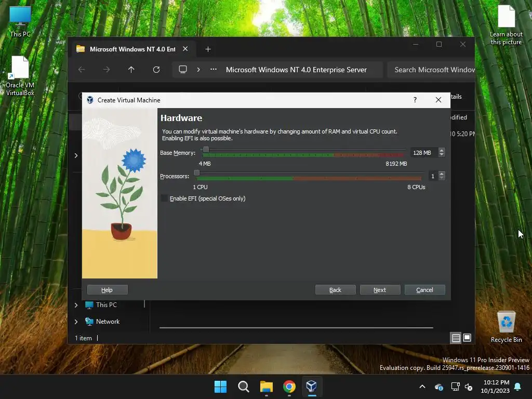Minimize the File Explorer window
The image size is (532, 399).
coord(416,45)
